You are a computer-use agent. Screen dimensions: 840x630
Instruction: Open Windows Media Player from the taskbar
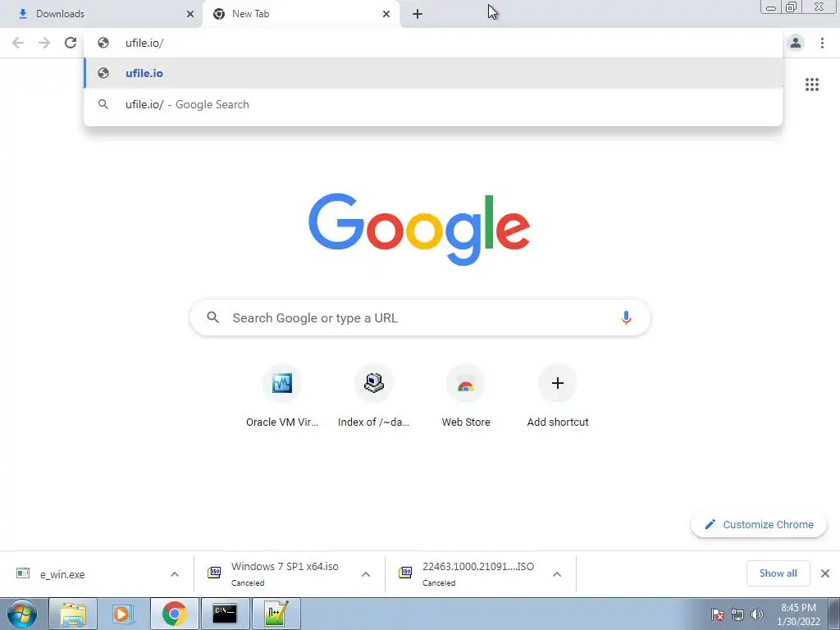(123, 614)
